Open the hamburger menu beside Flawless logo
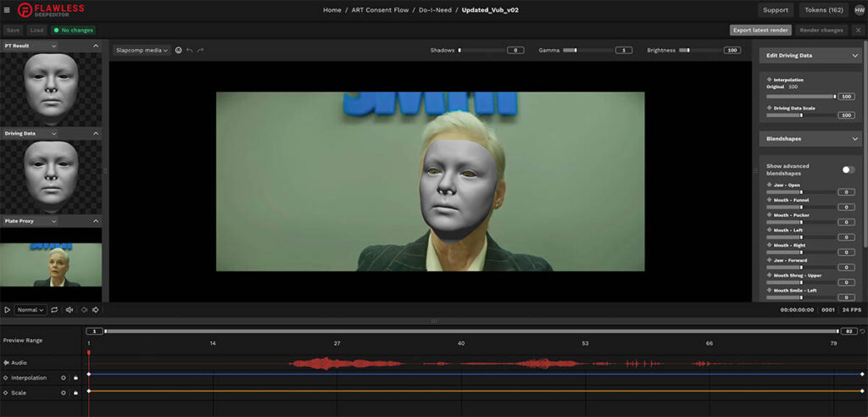868x417 pixels. [8, 10]
